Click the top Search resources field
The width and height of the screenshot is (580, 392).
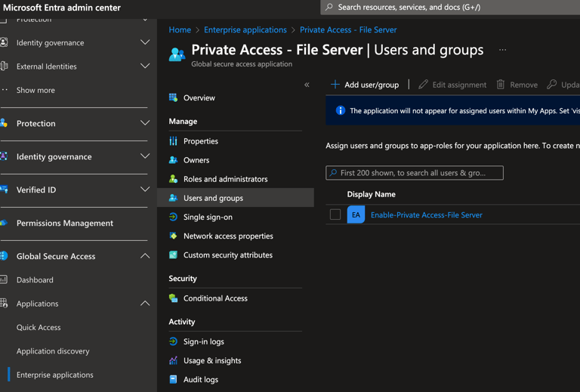(450, 7)
